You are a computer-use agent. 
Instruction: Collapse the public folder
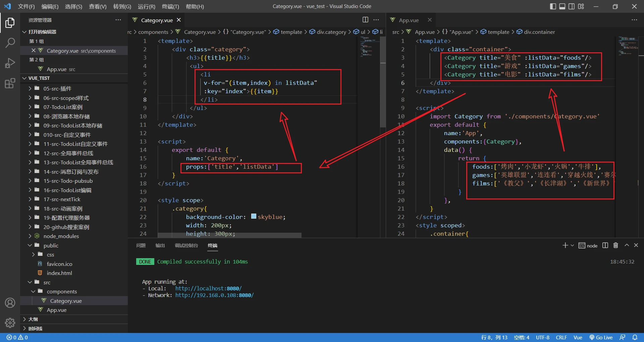(x=51, y=245)
